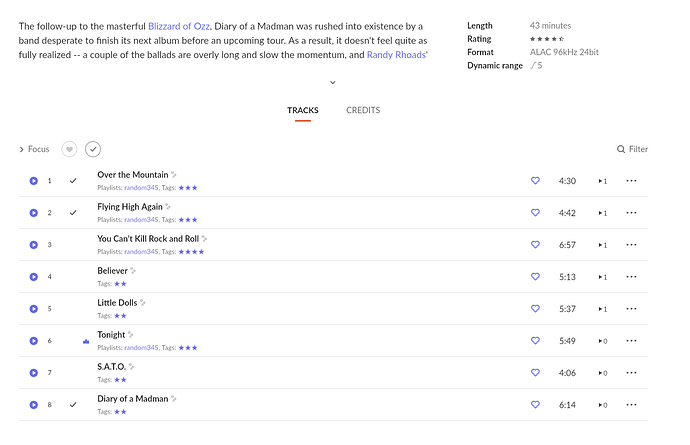
Task: Select the S.A.T.O. track title
Action: (x=111, y=367)
